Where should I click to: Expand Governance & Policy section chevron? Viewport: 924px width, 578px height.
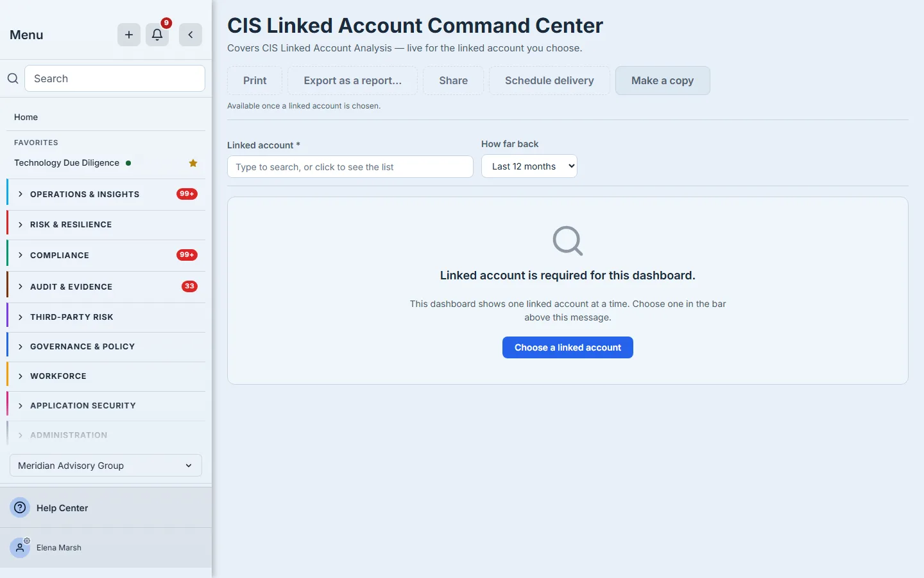(x=21, y=347)
